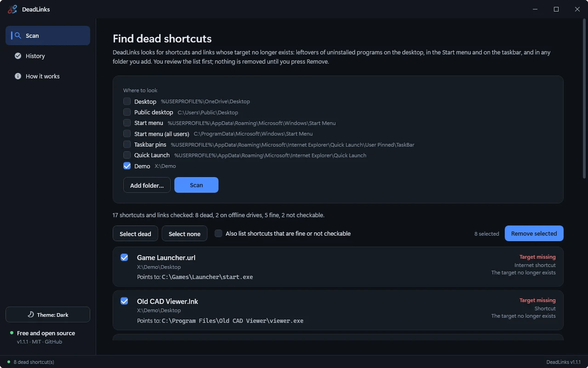The height and width of the screenshot is (368, 588).
Task: Enable the Public desktop checkbox
Action: click(x=127, y=112)
